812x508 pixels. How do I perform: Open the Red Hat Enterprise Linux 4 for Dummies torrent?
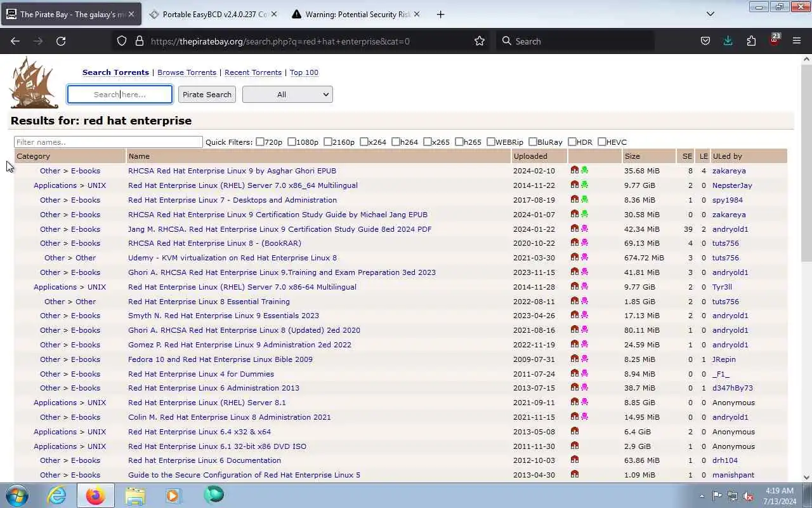click(x=201, y=373)
